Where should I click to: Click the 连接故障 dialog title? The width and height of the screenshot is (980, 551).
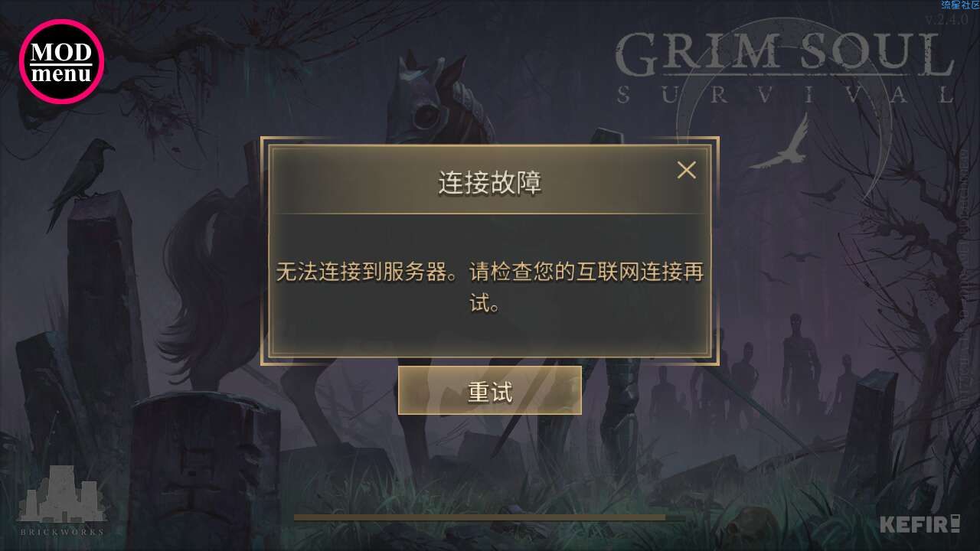(490, 184)
